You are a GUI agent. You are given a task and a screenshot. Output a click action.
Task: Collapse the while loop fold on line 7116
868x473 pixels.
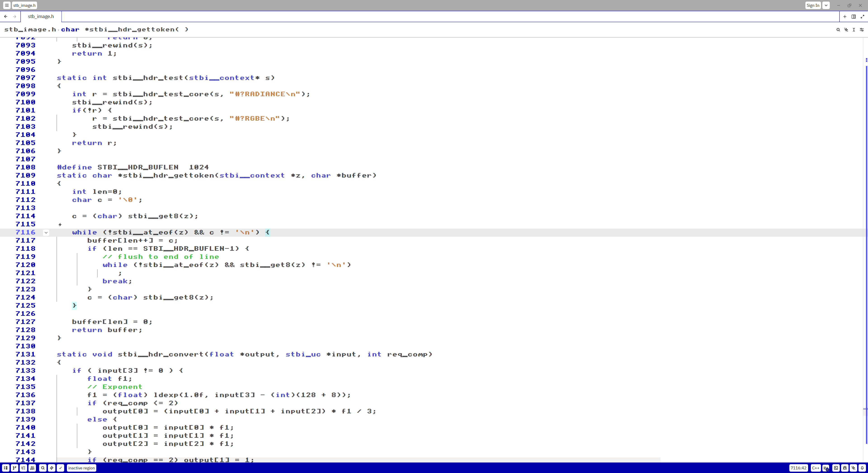(x=46, y=232)
